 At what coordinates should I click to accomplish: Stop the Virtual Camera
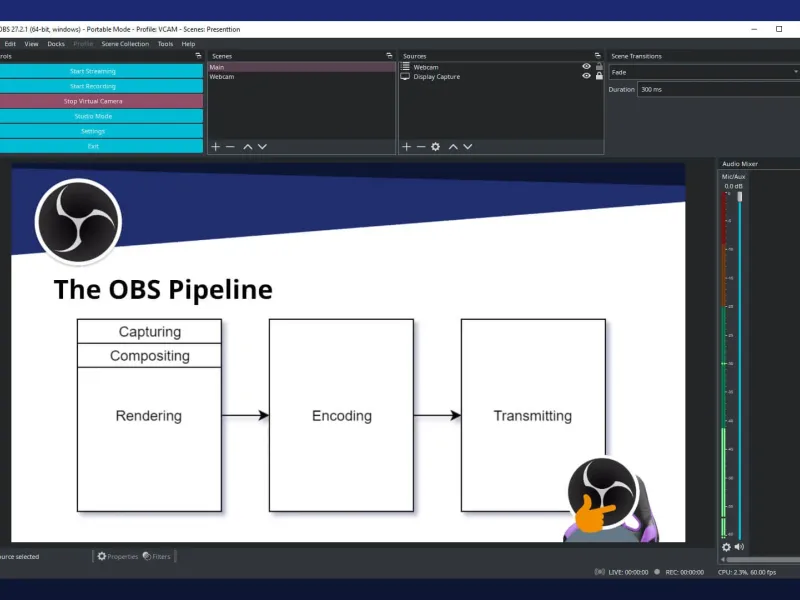pyautogui.click(x=101, y=101)
